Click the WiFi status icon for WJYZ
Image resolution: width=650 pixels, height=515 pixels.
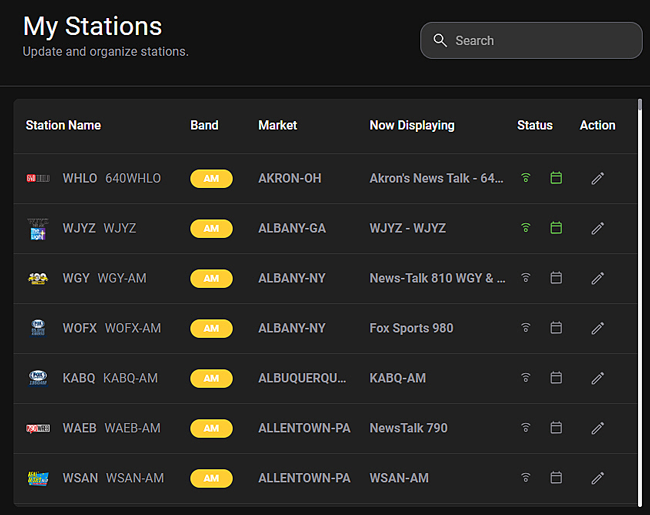[x=525, y=228]
